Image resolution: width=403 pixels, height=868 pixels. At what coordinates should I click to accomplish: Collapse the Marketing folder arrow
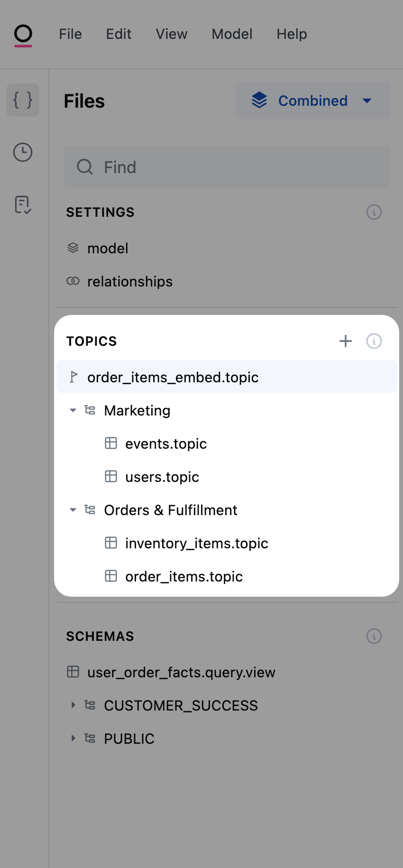73,410
